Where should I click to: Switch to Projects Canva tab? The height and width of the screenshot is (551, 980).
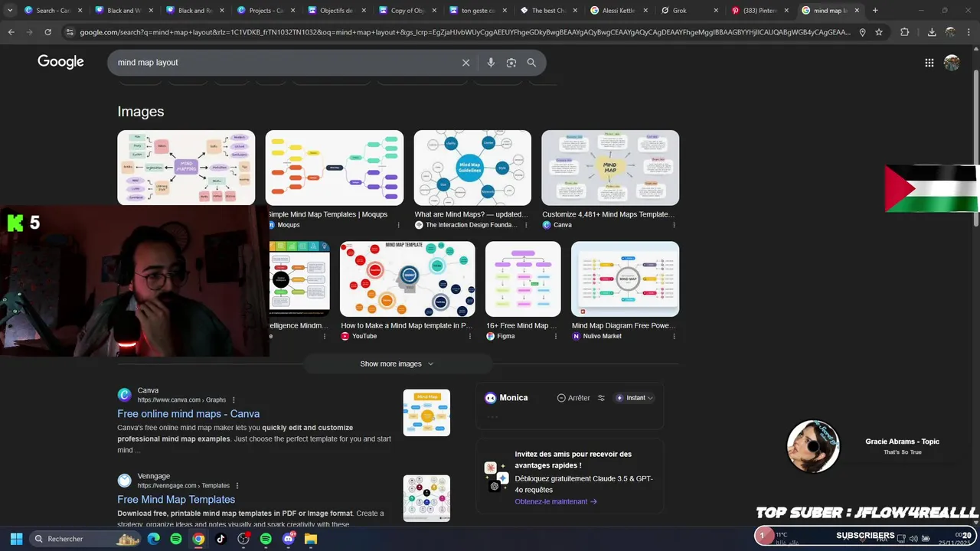[264, 11]
